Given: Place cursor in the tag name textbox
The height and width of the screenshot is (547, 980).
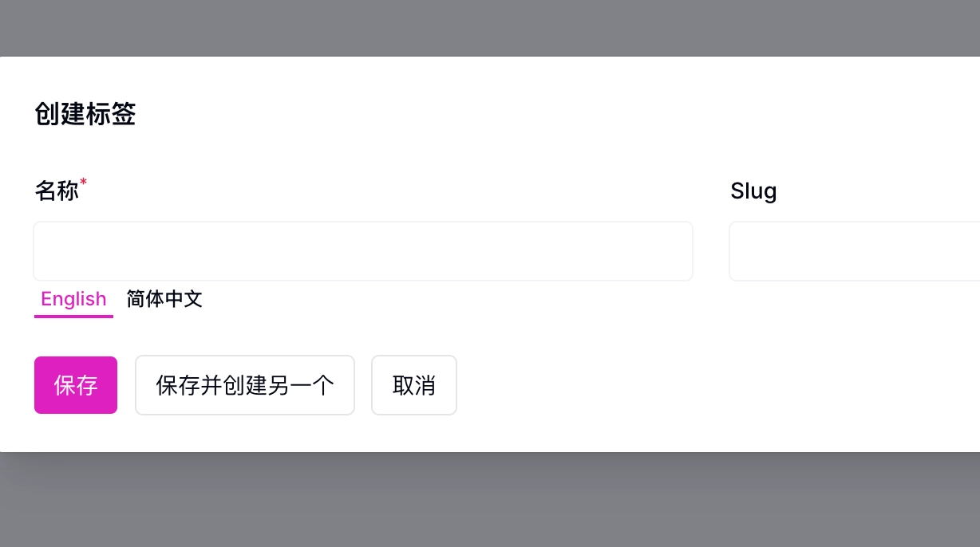Looking at the screenshot, I should click(363, 251).
